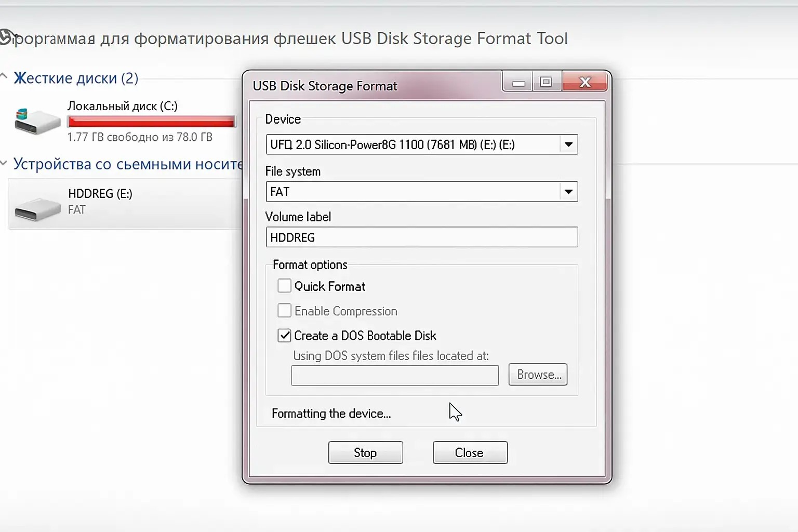Collapse the Устройства со съемными носителями section
The image size is (798, 532).
(x=4, y=164)
